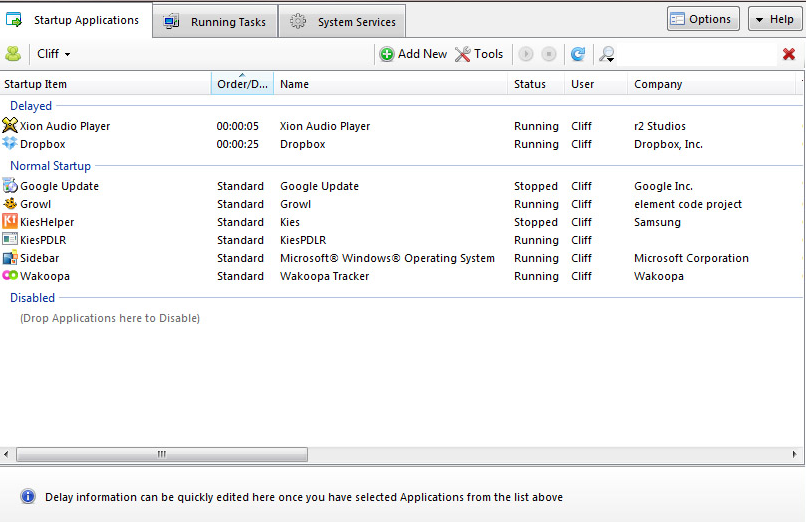Sort by User column header
The image size is (806, 522).
596,84
